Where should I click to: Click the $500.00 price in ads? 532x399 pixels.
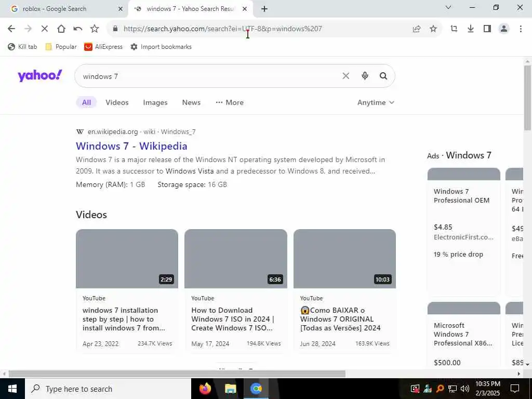click(447, 362)
